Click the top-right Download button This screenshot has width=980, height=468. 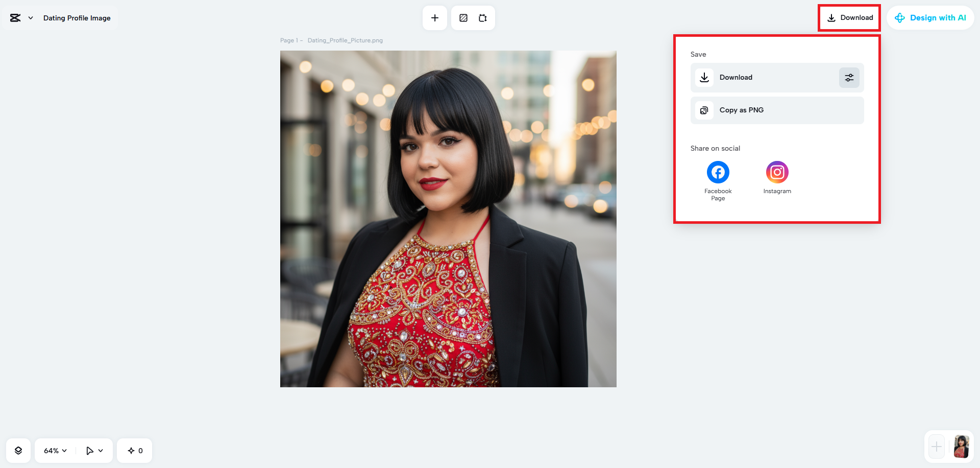(x=849, y=17)
